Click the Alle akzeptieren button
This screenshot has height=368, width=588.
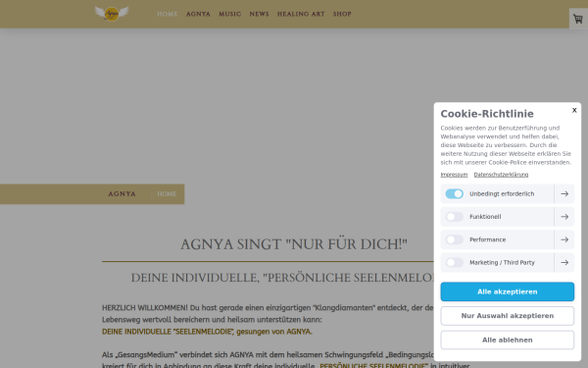coord(507,291)
